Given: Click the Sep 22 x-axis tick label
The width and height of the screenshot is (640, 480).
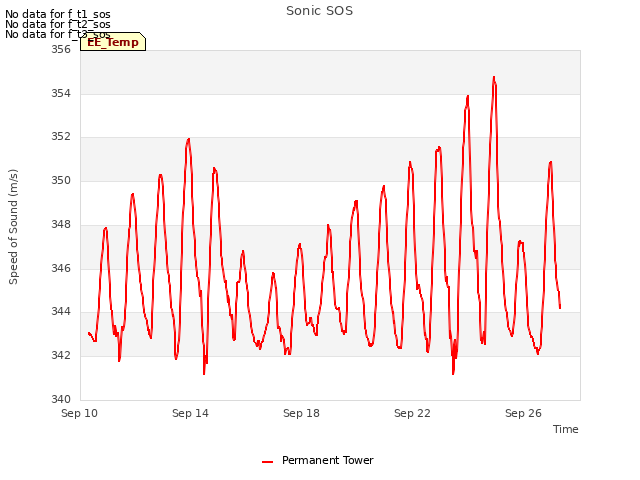Looking at the screenshot, I should point(412,413).
